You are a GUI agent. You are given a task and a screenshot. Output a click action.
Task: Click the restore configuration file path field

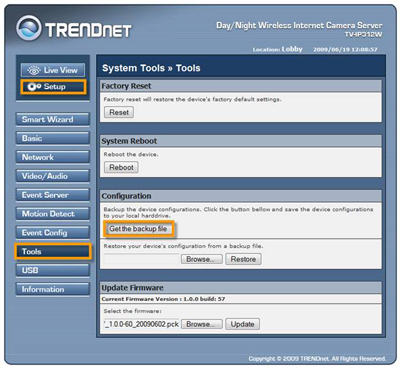click(x=142, y=259)
